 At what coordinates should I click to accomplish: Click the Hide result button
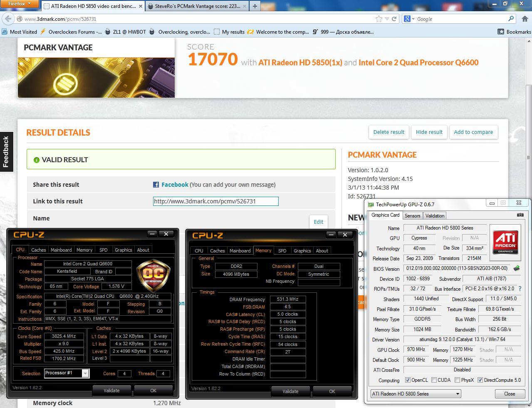click(429, 132)
